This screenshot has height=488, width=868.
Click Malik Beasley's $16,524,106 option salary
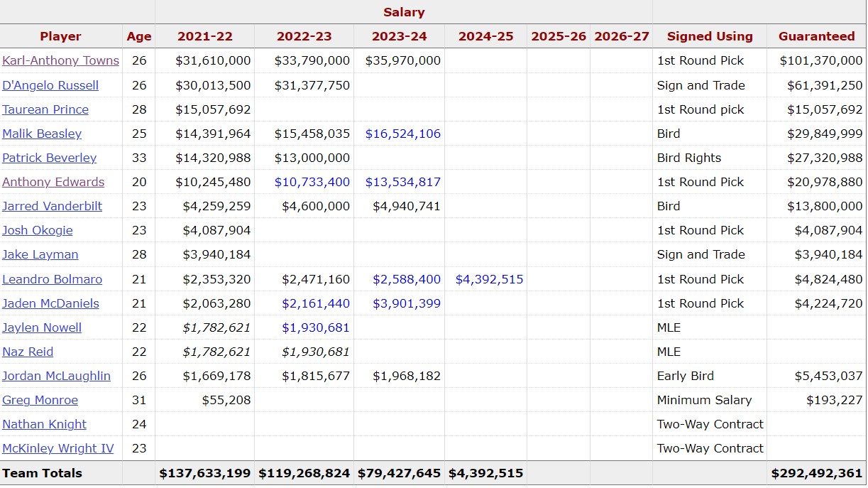pyautogui.click(x=403, y=134)
